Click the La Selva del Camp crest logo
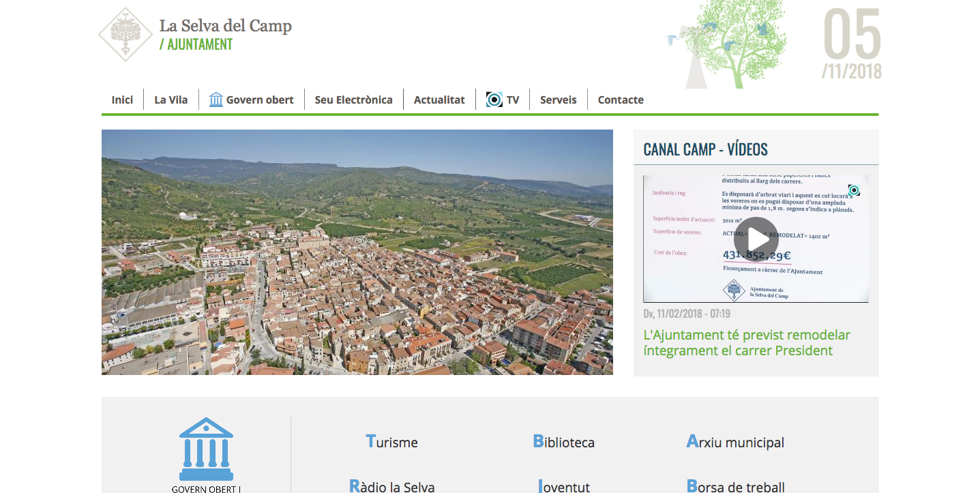Viewport: 980px width, 493px height. pyautogui.click(x=125, y=35)
